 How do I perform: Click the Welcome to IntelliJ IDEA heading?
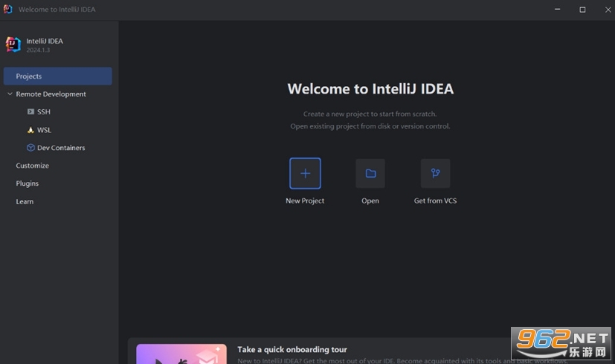[370, 89]
